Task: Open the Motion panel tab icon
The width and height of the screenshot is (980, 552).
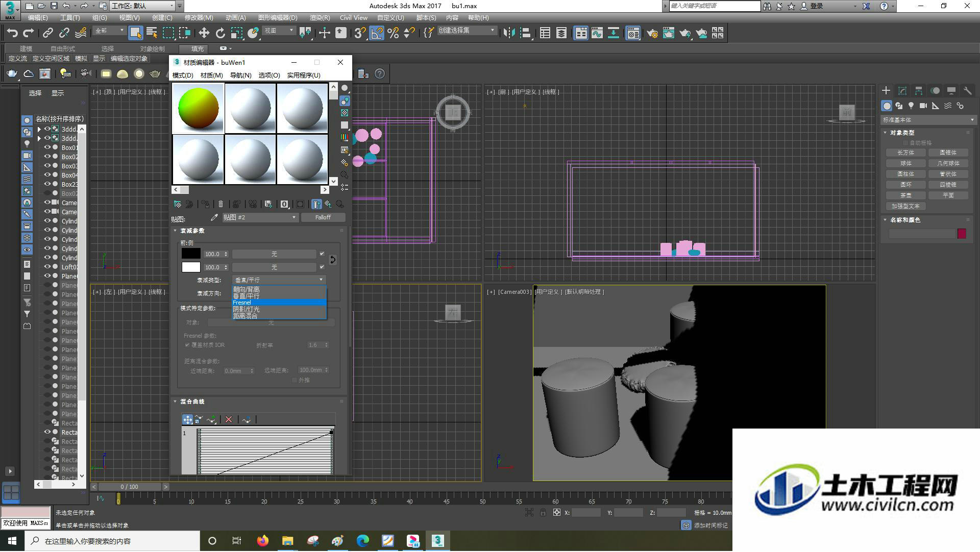Action: pyautogui.click(x=935, y=91)
